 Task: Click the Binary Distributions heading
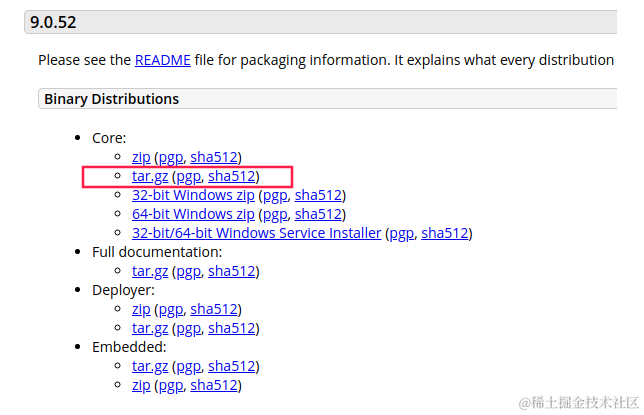(x=111, y=99)
